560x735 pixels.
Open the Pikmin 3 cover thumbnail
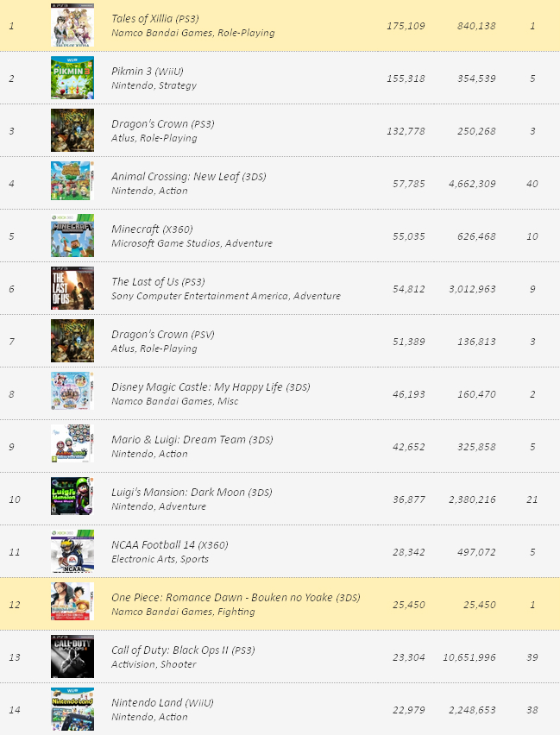72,79
